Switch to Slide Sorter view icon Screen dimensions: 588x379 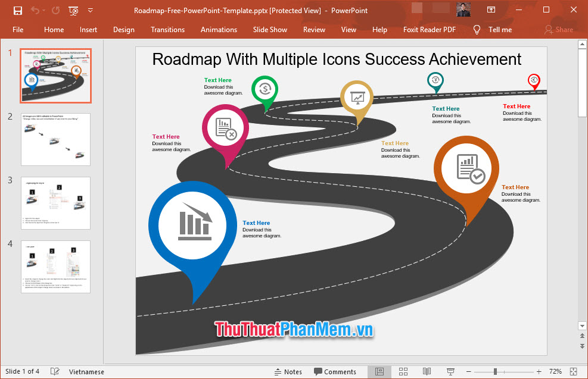[x=403, y=371]
